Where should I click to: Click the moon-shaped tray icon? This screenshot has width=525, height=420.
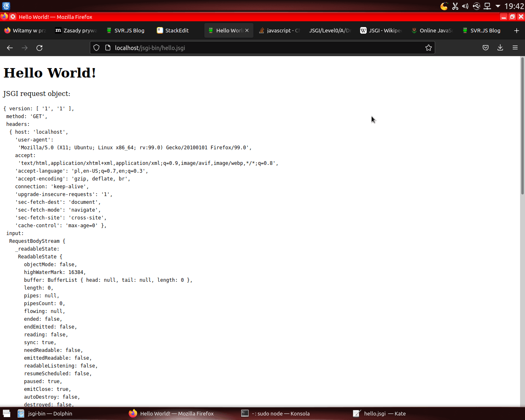point(444,6)
